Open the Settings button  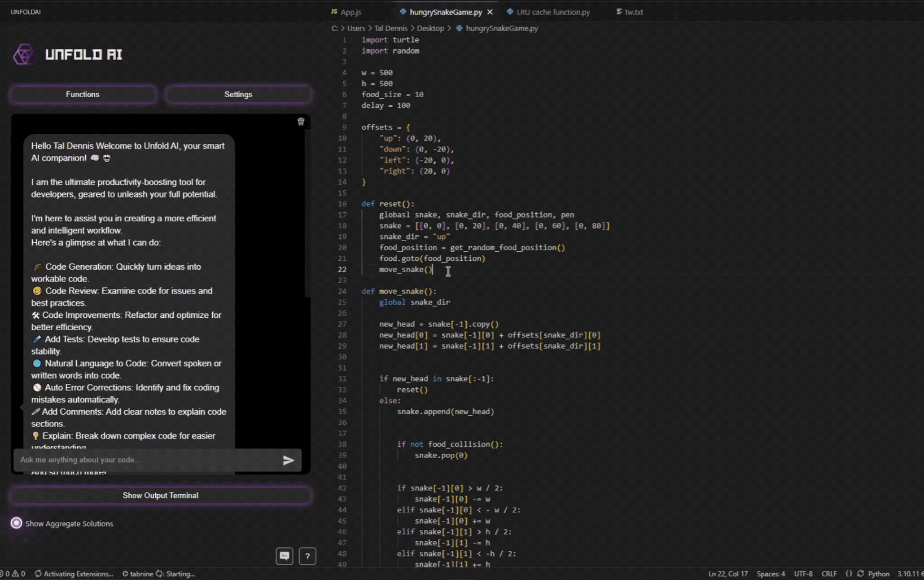pos(238,95)
